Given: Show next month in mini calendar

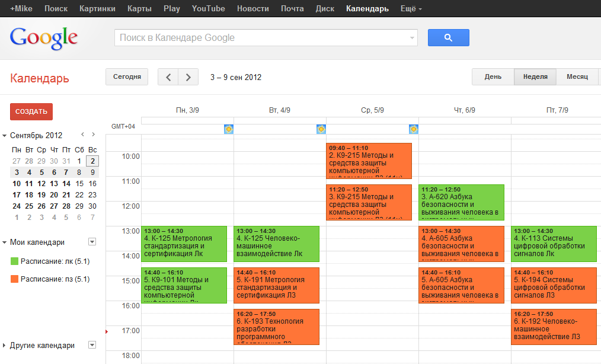Looking at the screenshot, I should [x=93, y=135].
